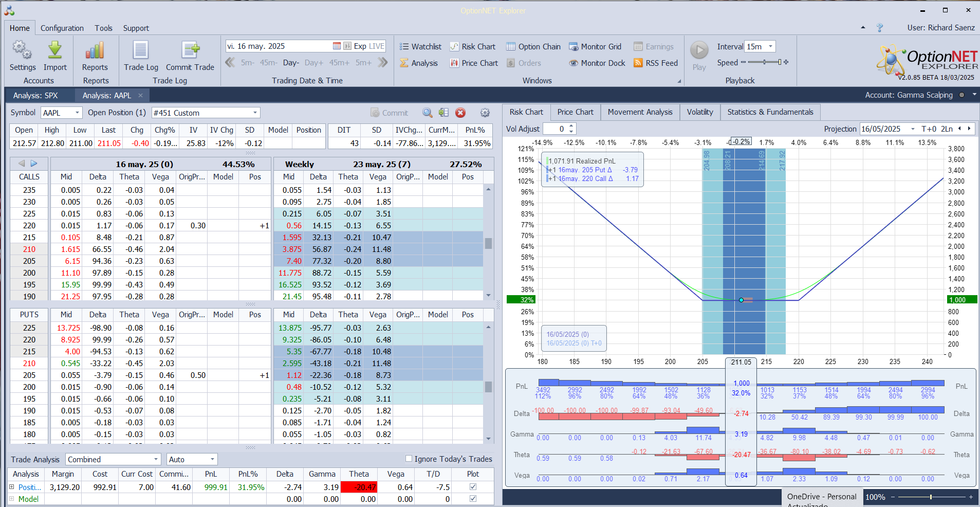Open the Analysis sigma window
Viewport: 980px width, 507px height.
[x=419, y=63]
